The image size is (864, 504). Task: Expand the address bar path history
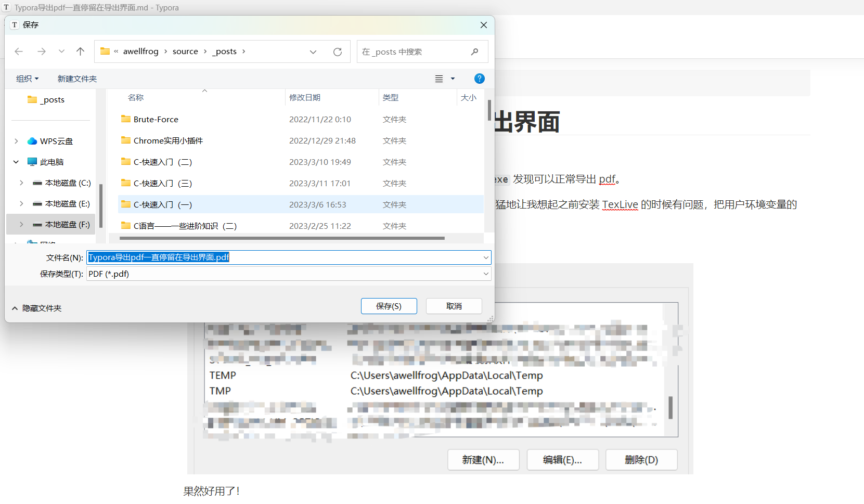click(x=313, y=52)
